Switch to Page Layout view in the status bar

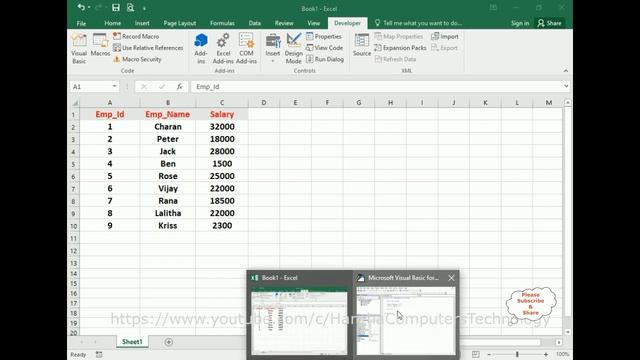click(x=476, y=354)
